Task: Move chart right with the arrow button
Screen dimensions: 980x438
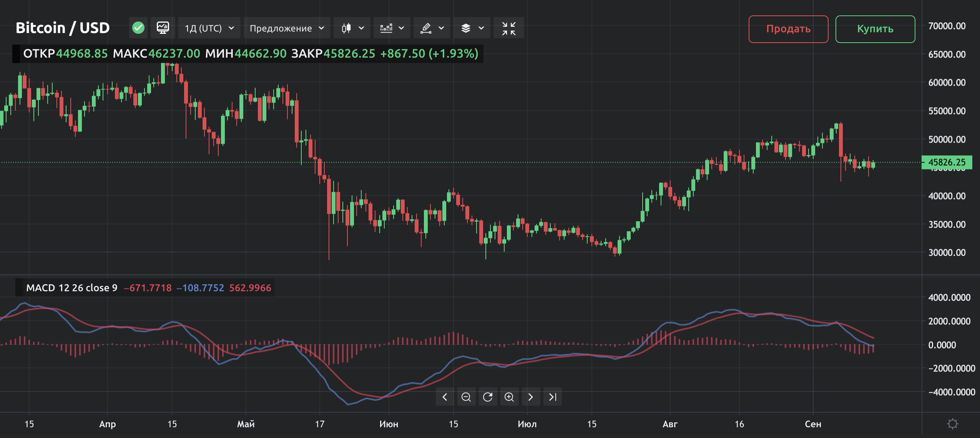Action: point(531,397)
